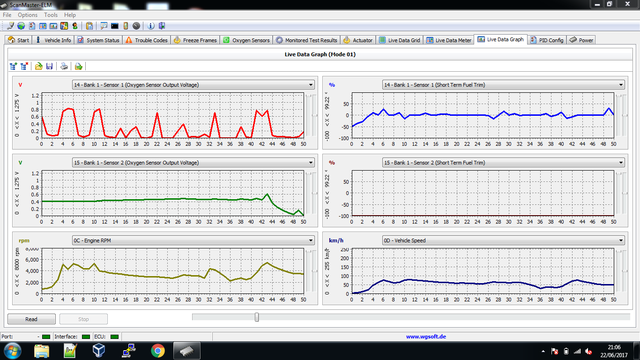
Task: Click the blue info circle toolbar icon
Action: 151,26
